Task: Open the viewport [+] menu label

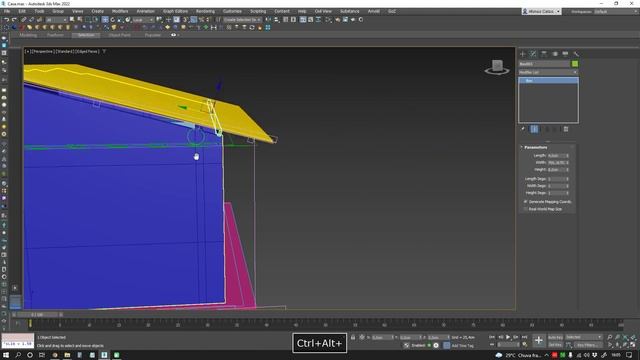Action: (x=27, y=52)
